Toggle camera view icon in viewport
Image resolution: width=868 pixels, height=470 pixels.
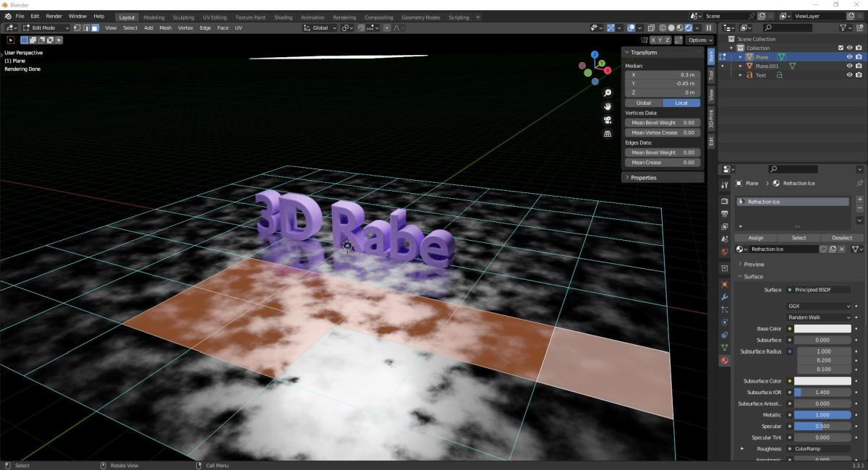pyautogui.click(x=608, y=120)
